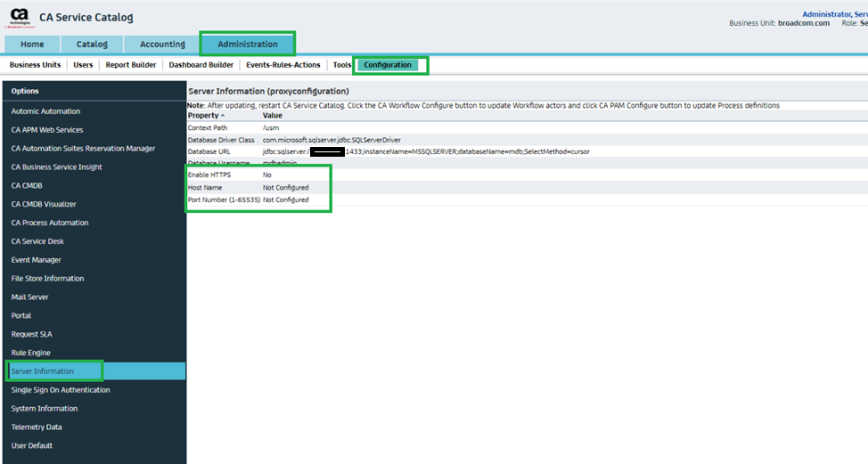Click the Enable HTTPS property label

(x=209, y=175)
